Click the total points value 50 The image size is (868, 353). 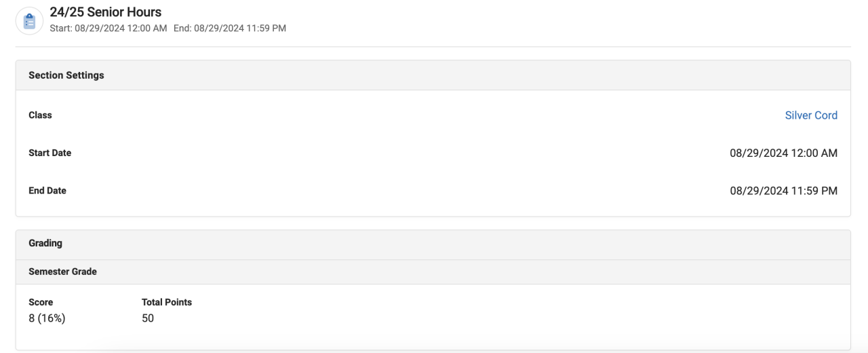148,318
